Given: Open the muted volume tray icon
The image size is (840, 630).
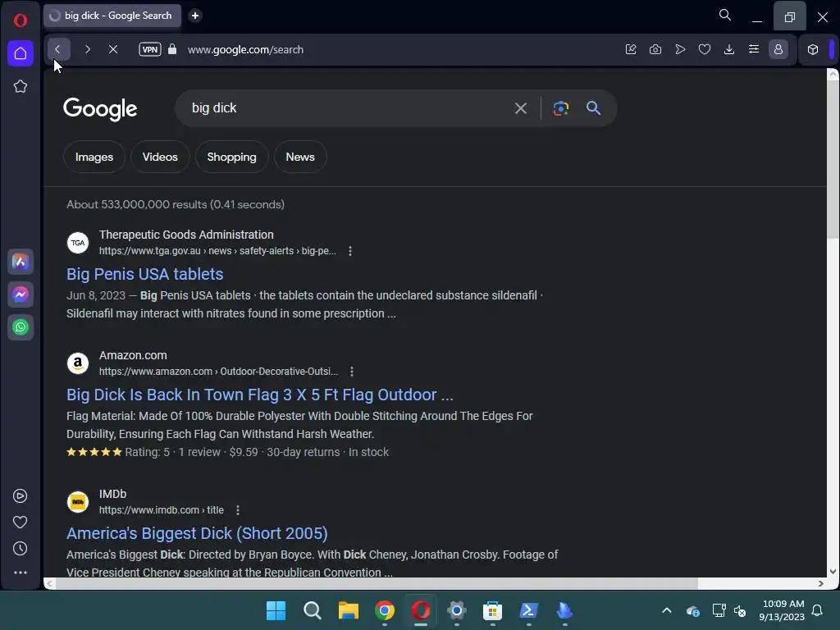Looking at the screenshot, I should point(741,610).
